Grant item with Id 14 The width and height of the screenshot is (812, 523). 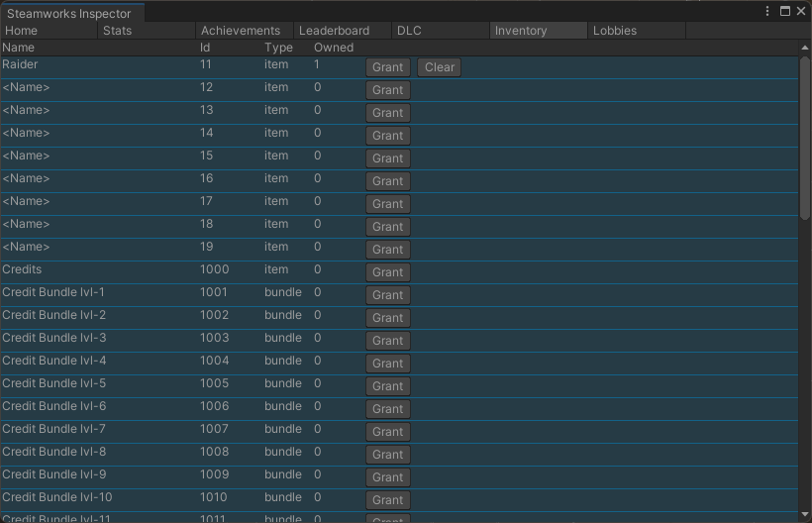coord(388,136)
